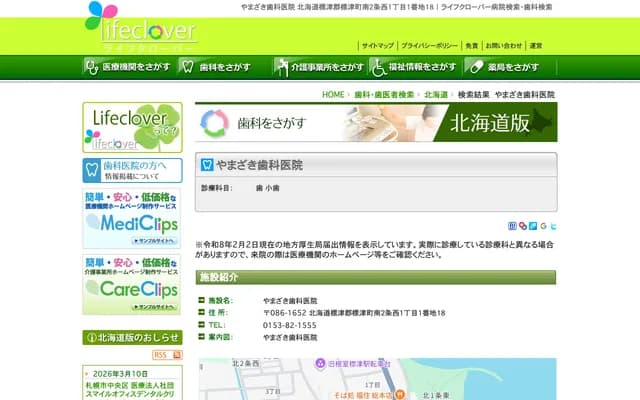
Task: Open the Lifeclover って? sidebar banner
Action: pos(132,127)
